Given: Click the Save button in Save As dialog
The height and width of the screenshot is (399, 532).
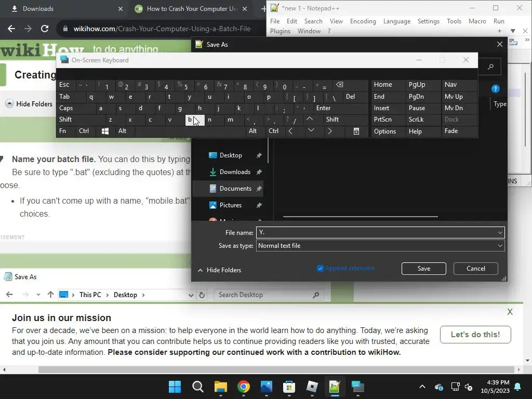Looking at the screenshot, I should pyautogui.click(x=424, y=269).
